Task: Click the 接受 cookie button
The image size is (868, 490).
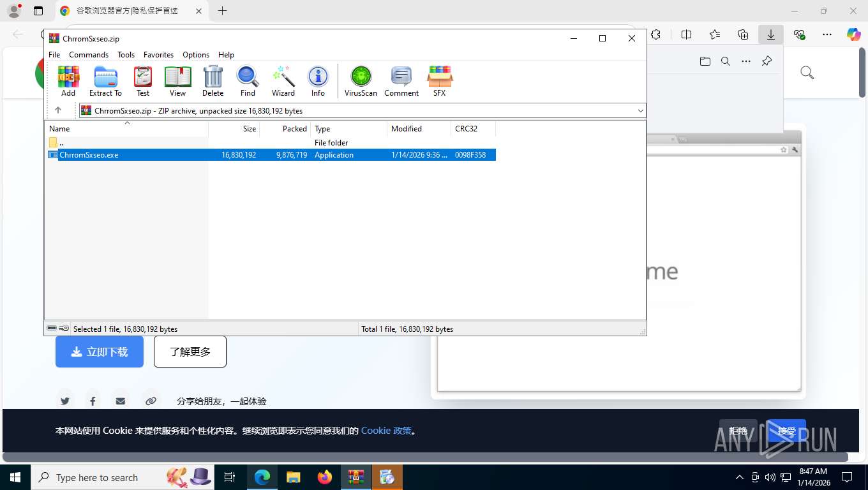Action: [x=786, y=431]
